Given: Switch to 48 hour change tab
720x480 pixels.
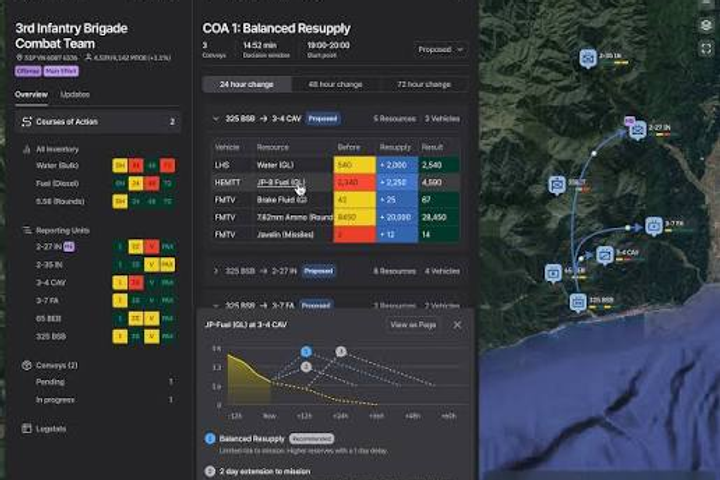Looking at the screenshot, I should (x=335, y=85).
